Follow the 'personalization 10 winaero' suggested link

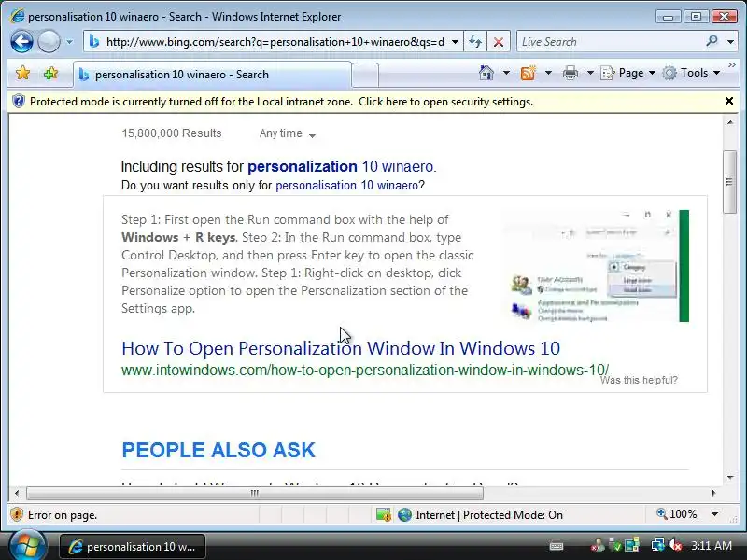[341, 167]
